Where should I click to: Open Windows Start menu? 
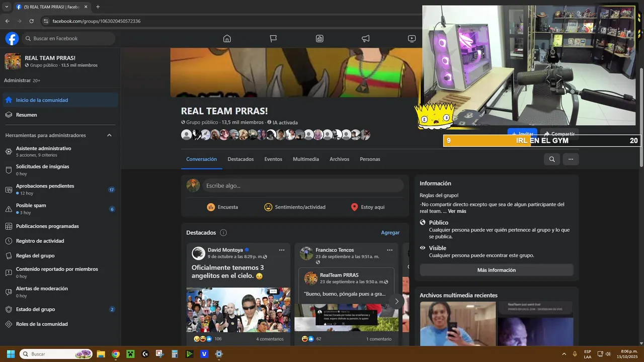[11, 354]
